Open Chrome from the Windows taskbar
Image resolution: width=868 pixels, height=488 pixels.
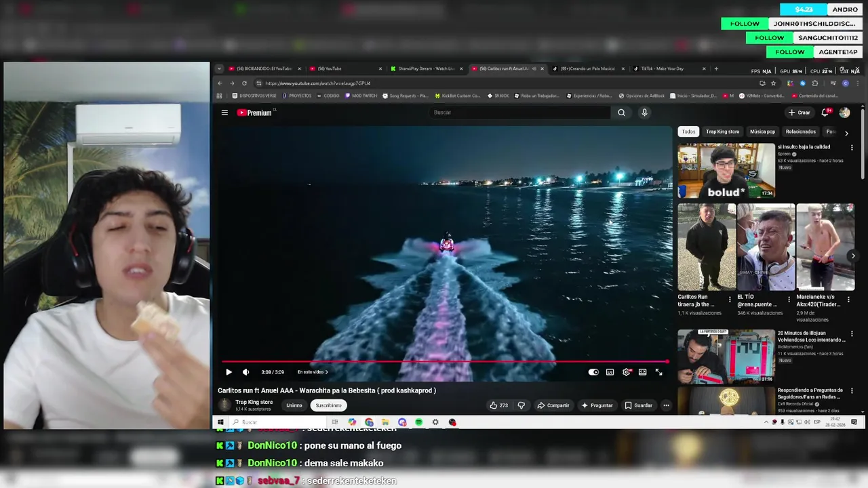(x=368, y=422)
